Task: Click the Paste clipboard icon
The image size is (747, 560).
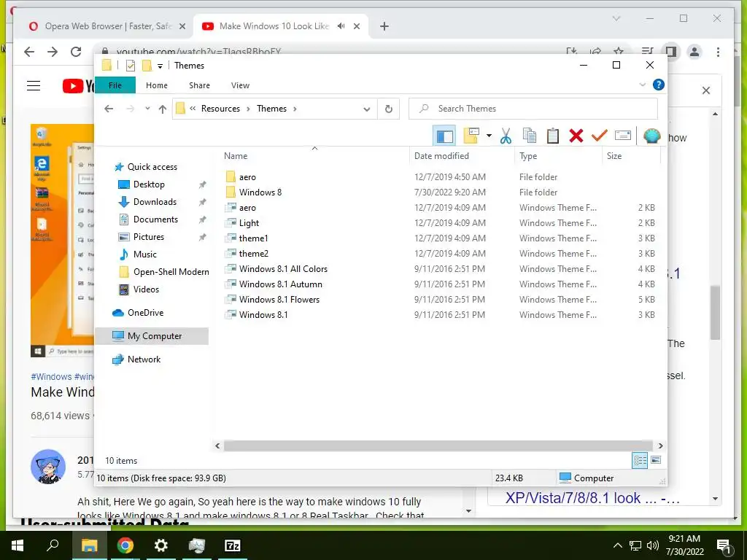Action: pos(553,136)
